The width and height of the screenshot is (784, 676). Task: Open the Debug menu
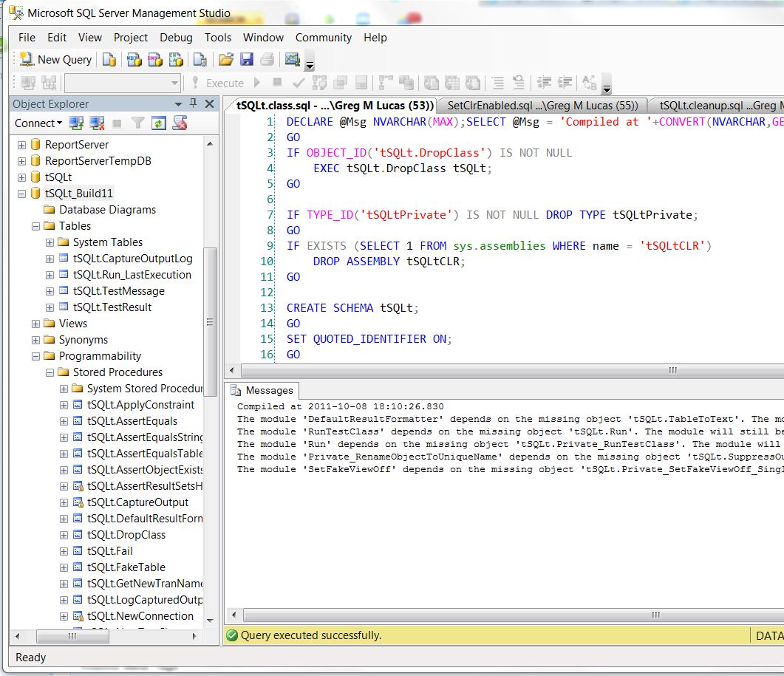coord(176,37)
